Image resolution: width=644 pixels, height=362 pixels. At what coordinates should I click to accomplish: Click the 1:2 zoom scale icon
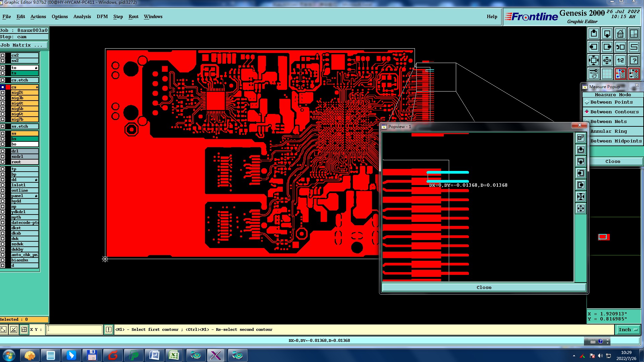620,60
